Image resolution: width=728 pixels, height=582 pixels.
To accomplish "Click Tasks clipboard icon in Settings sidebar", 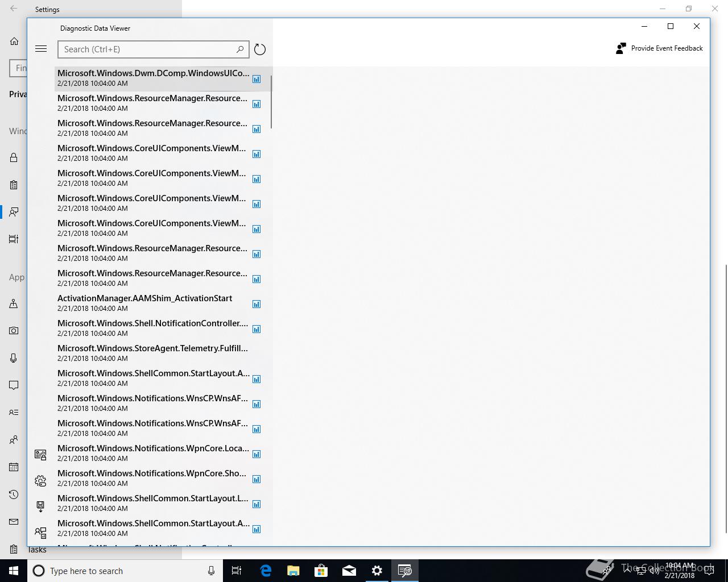I will (x=14, y=549).
